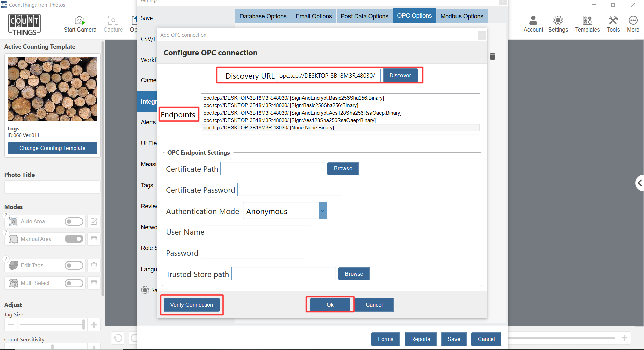The width and height of the screenshot is (644, 350).
Task: Enable the Multi-Select toggle
Action: [x=74, y=283]
